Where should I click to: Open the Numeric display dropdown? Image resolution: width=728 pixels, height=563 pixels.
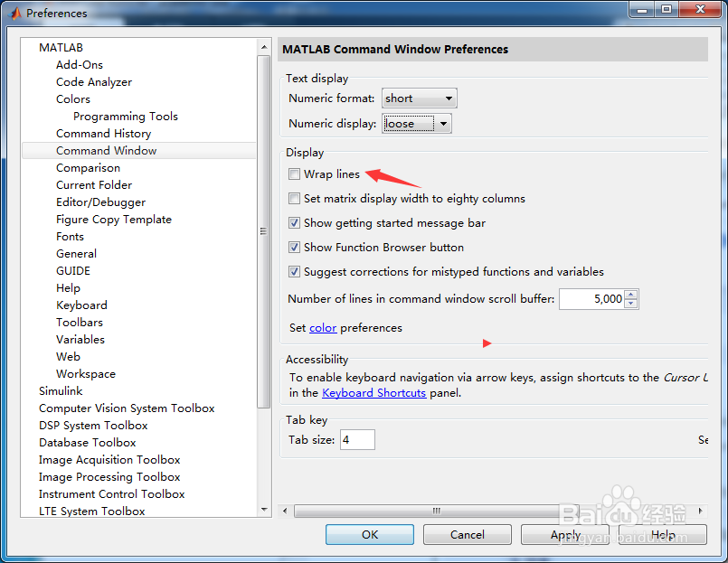417,124
